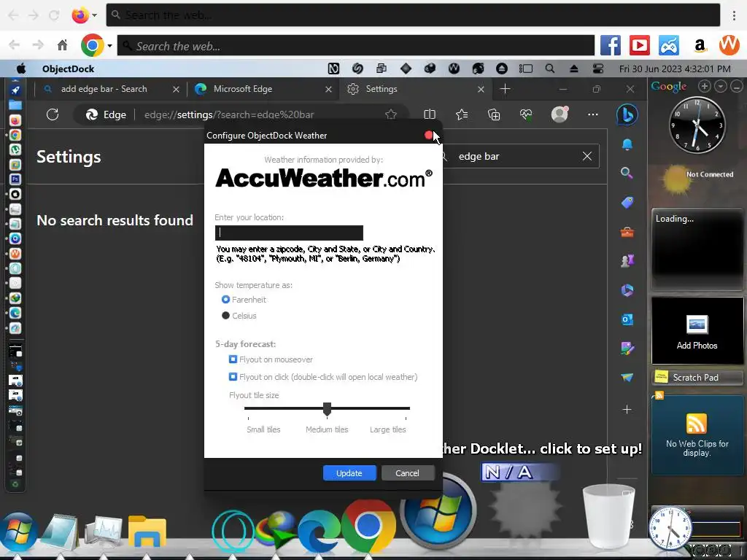Open shopping tag icon in Edge sidebar
This screenshot has height=560, width=747.
click(x=627, y=203)
